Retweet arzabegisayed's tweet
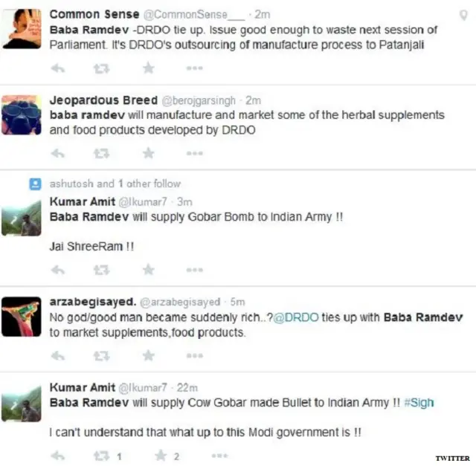Screen dimensions: 476x466 tap(101, 355)
